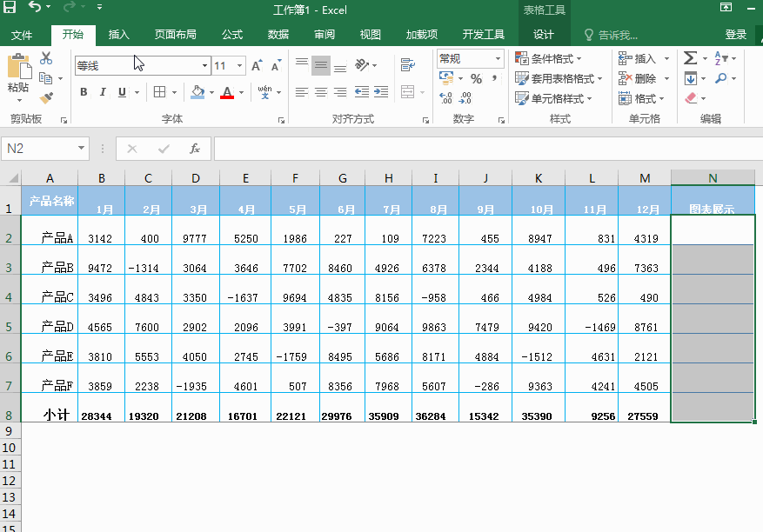Toggle Bold formatting
Image resolution: width=763 pixels, height=532 pixels.
point(84,92)
